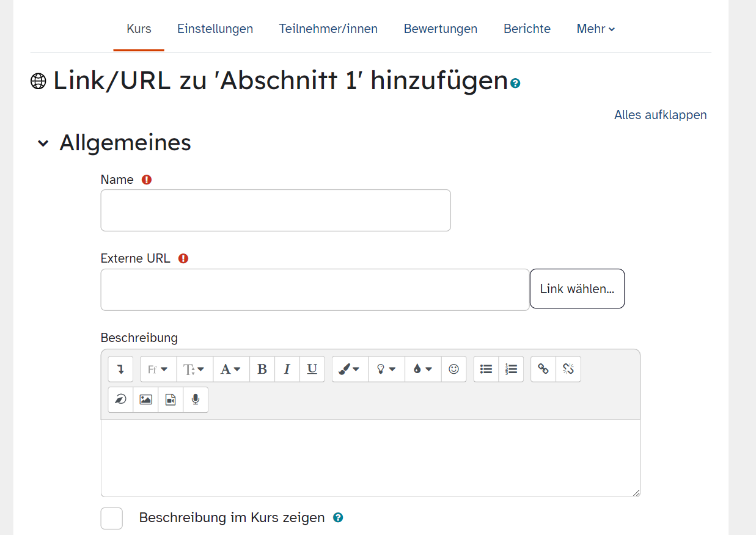Record audio with the microphone icon
Viewport: 756px width, 535px height.
196,399
